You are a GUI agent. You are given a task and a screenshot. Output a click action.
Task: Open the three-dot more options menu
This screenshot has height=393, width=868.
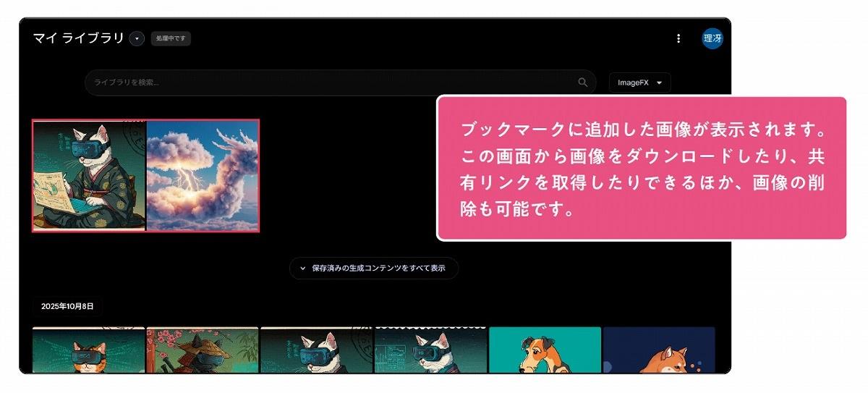pyautogui.click(x=678, y=38)
